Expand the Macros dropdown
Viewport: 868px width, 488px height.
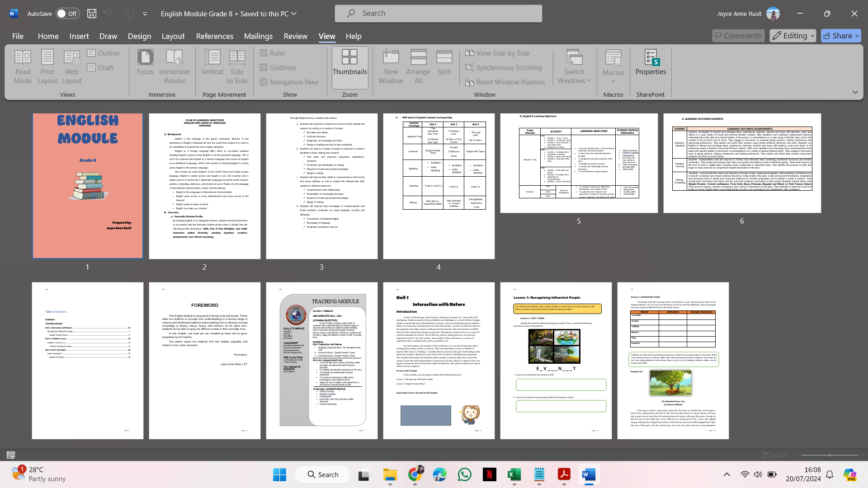613,81
